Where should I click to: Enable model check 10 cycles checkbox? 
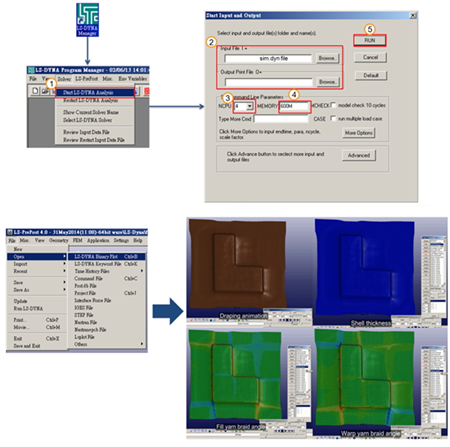pos(333,105)
